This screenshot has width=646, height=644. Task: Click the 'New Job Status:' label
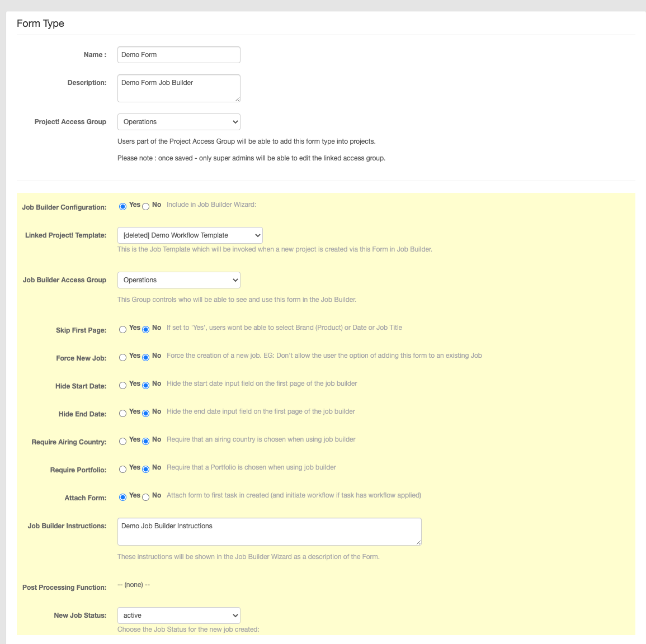tap(80, 615)
